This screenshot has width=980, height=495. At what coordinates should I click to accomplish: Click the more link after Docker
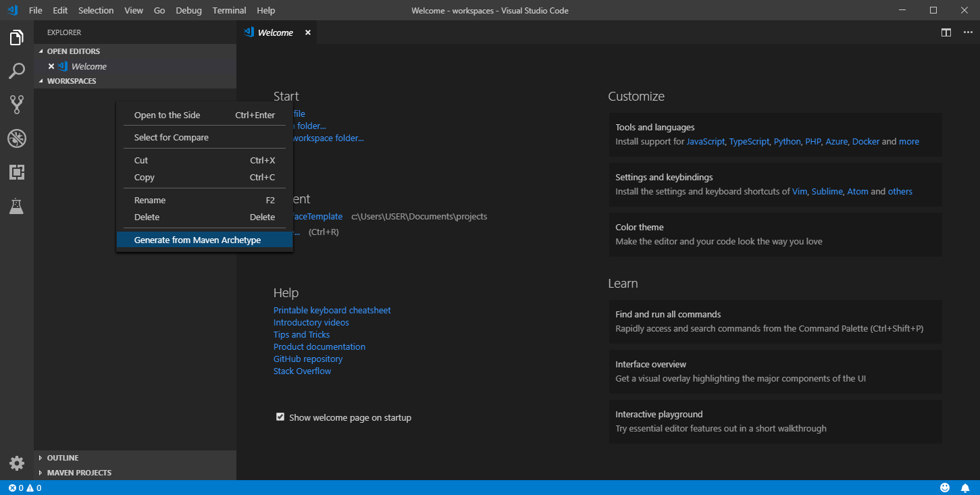tap(909, 141)
